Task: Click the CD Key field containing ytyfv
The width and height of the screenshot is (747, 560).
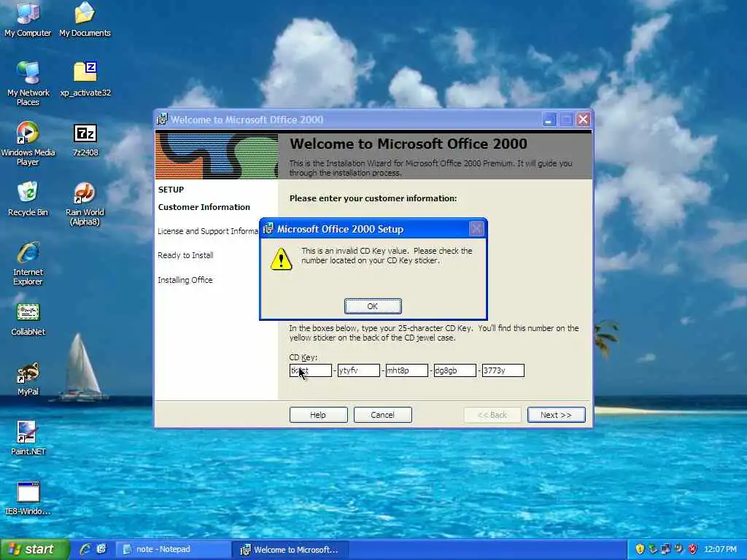Action: pyautogui.click(x=359, y=370)
